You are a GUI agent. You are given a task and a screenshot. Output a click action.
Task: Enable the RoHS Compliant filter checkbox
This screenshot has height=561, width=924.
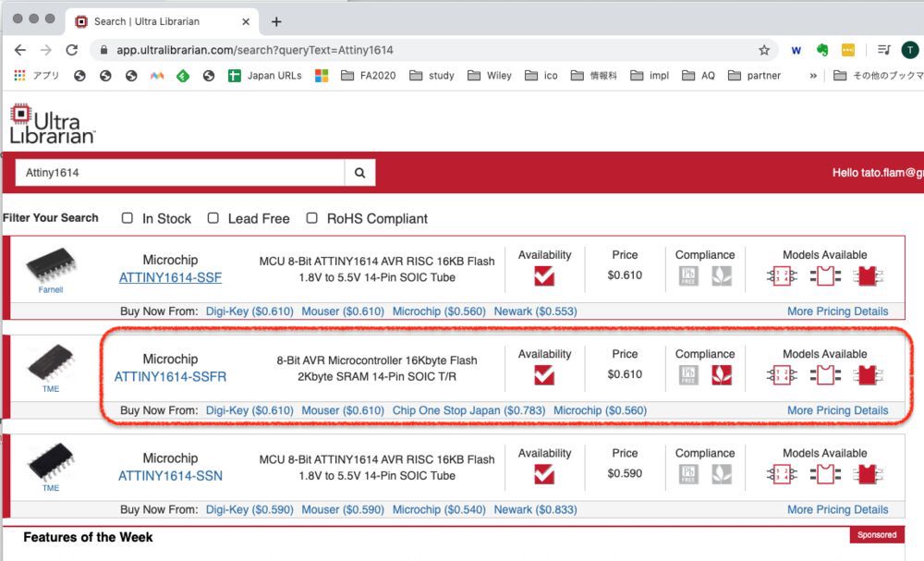311,218
